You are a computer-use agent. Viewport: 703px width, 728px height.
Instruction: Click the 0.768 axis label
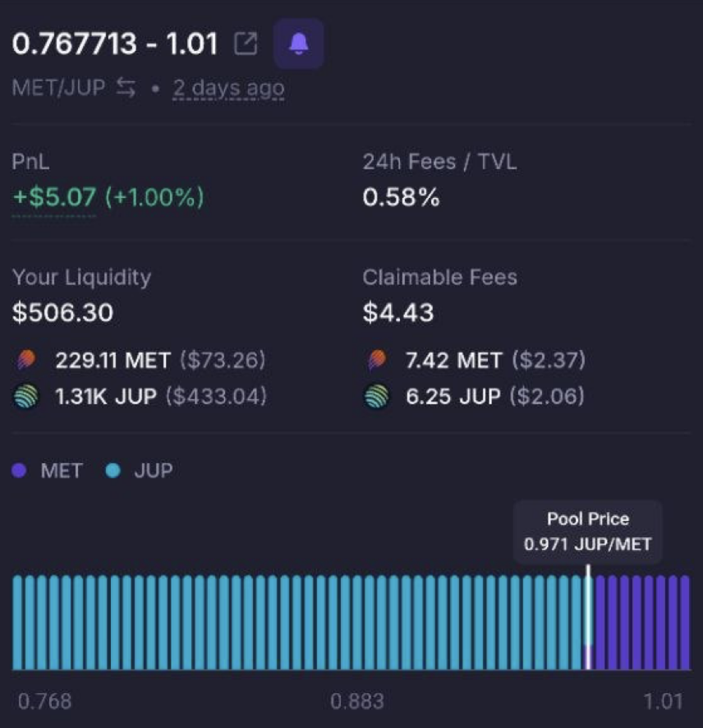coord(44,701)
